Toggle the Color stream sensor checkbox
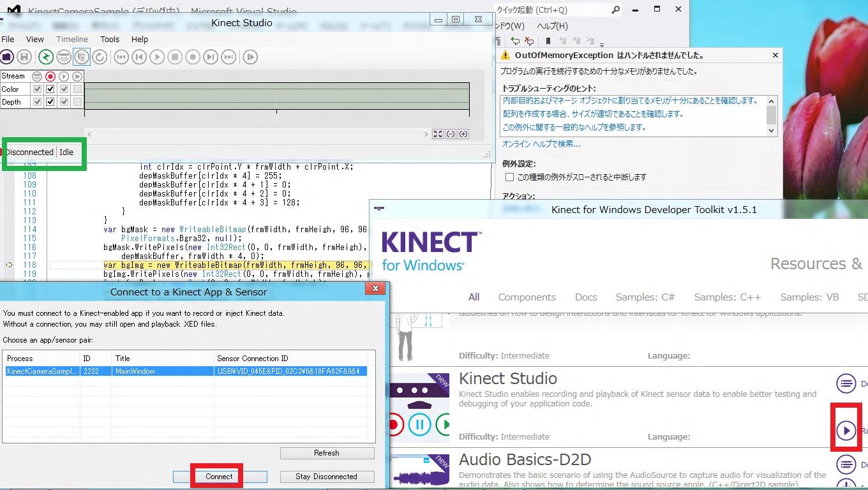This screenshot has width=868, height=490. pyautogui.click(x=37, y=89)
